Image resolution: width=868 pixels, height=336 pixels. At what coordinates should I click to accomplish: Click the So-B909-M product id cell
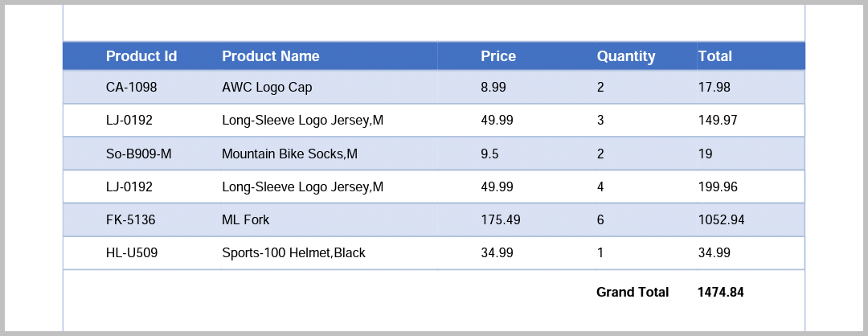click(139, 154)
